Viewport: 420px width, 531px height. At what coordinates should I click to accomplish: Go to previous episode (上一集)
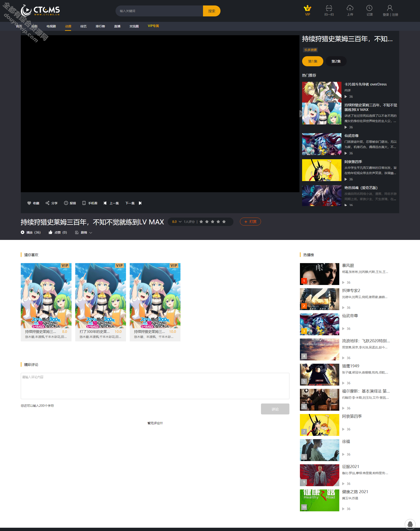pyautogui.click(x=111, y=203)
